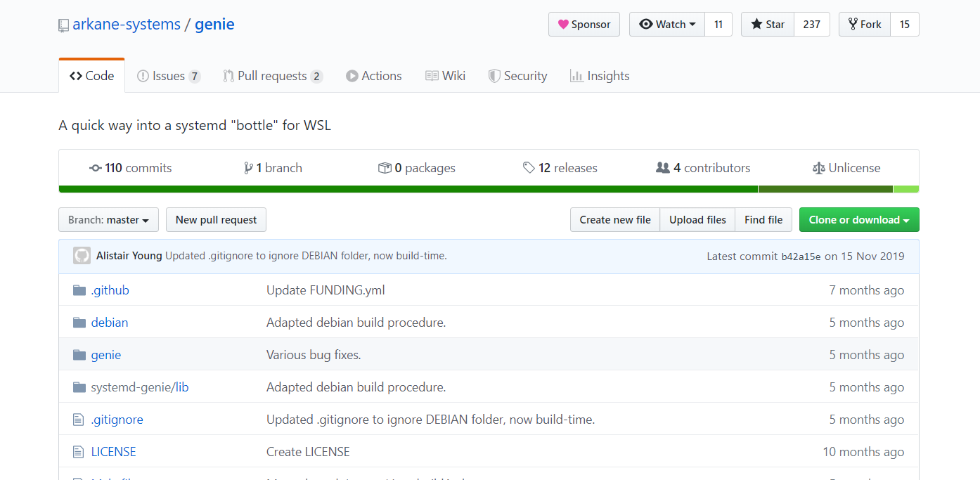
Task: Open the 0 packages link
Action: pos(417,168)
